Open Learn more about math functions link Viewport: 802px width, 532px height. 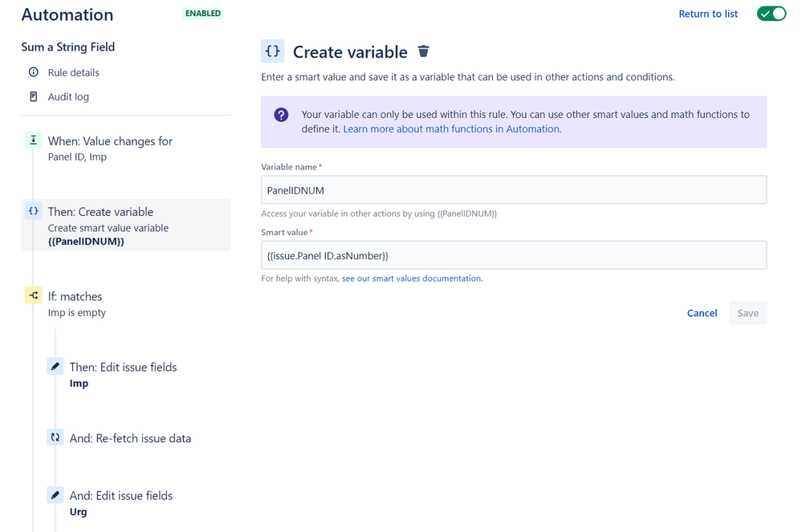pos(452,128)
